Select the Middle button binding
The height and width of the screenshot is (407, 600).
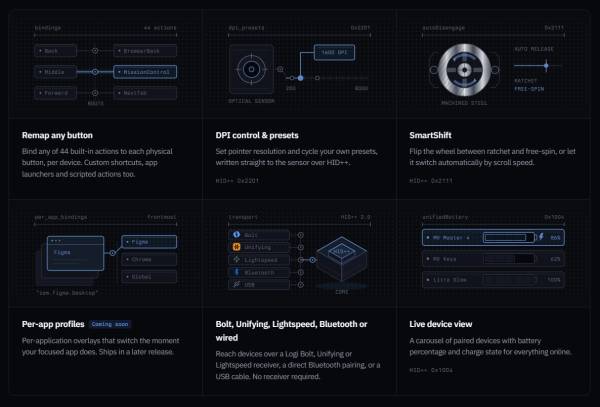[x=55, y=72]
